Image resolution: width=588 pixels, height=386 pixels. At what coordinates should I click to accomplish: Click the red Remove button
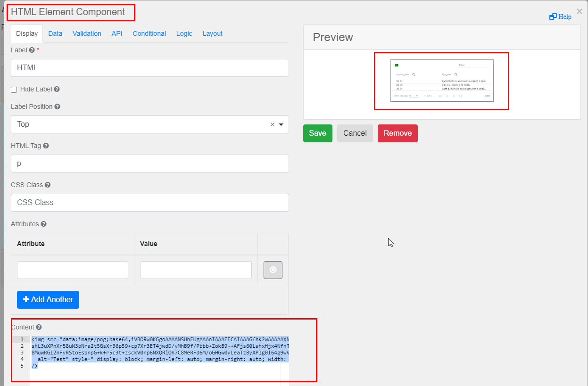(398, 133)
